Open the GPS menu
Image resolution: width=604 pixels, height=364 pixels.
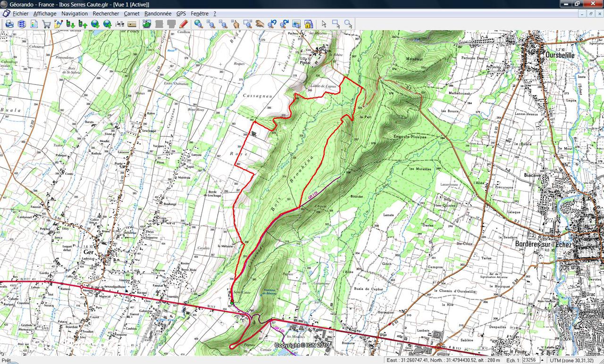[181, 14]
